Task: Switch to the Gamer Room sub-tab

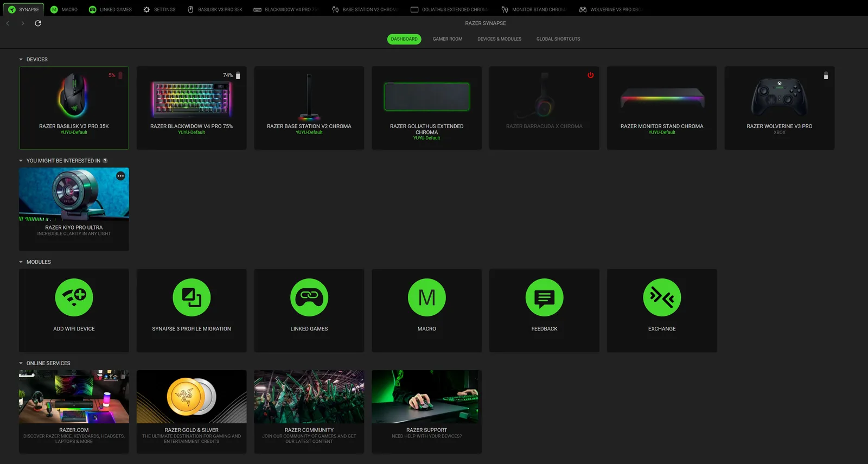Action: coord(448,39)
